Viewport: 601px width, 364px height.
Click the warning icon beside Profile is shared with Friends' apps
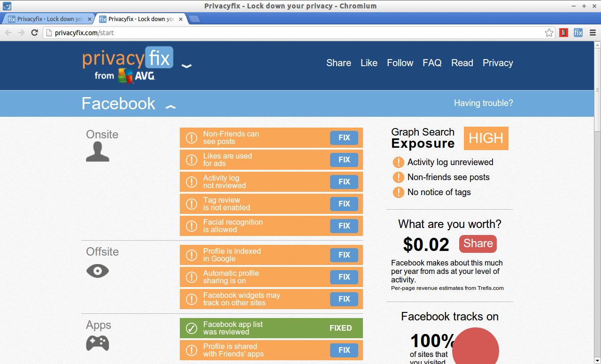click(x=192, y=350)
